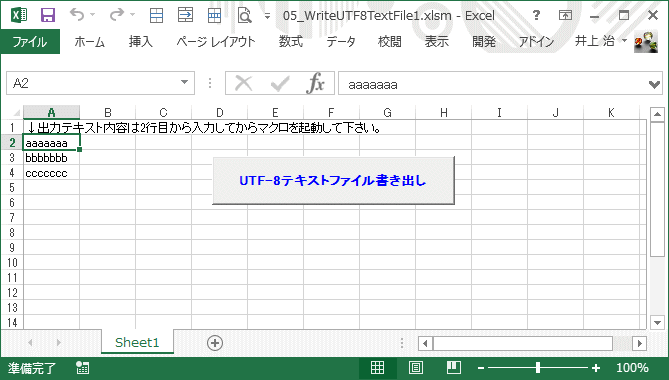Redo the last action
This screenshot has height=380, width=669.
coord(116,15)
